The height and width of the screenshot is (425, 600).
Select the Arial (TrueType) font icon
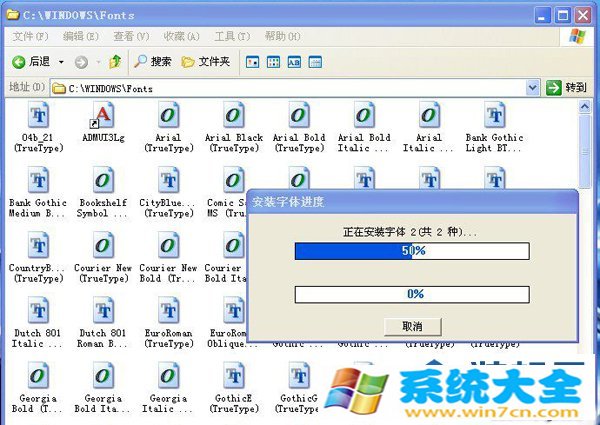click(168, 115)
